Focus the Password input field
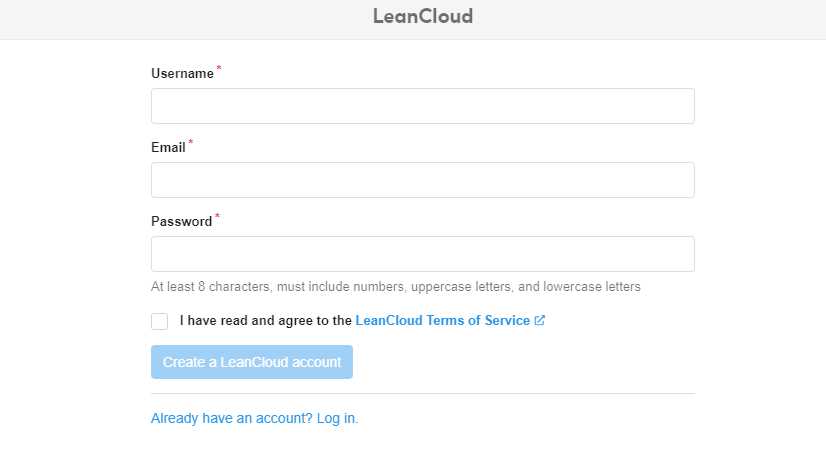This screenshot has height=475, width=826. coord(423,254)
